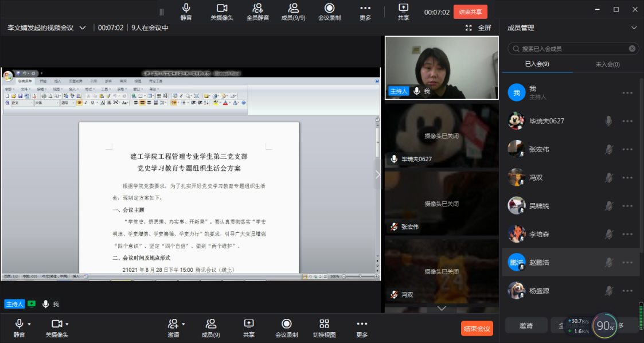
Task: Toggle microphone for member 张宏伟
Action: point(608,149)
